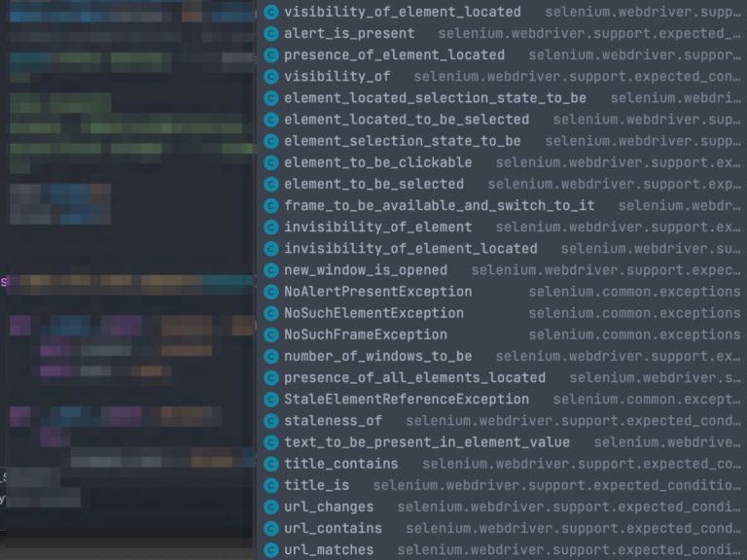Click the class icon beside visibility_of_element_located

point(271,13)
